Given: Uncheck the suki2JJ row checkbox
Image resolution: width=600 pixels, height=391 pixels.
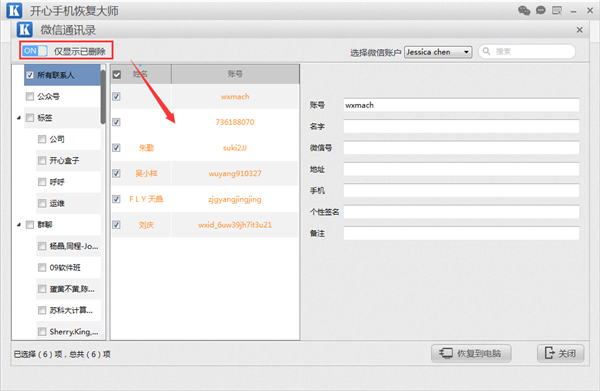Looking at the screenshot, I should (x=116, y=148).
